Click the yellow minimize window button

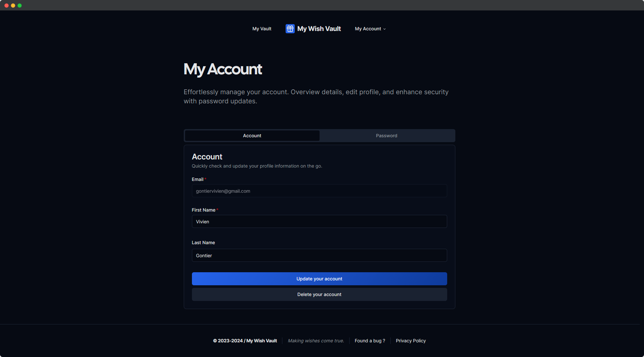pos(13,6)
